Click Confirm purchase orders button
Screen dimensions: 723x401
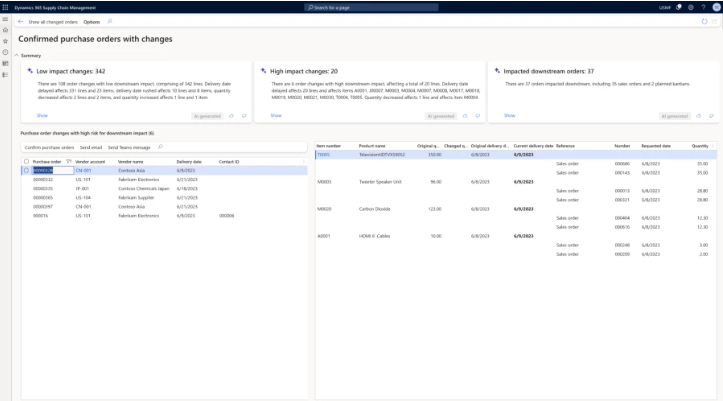point(49,147)
